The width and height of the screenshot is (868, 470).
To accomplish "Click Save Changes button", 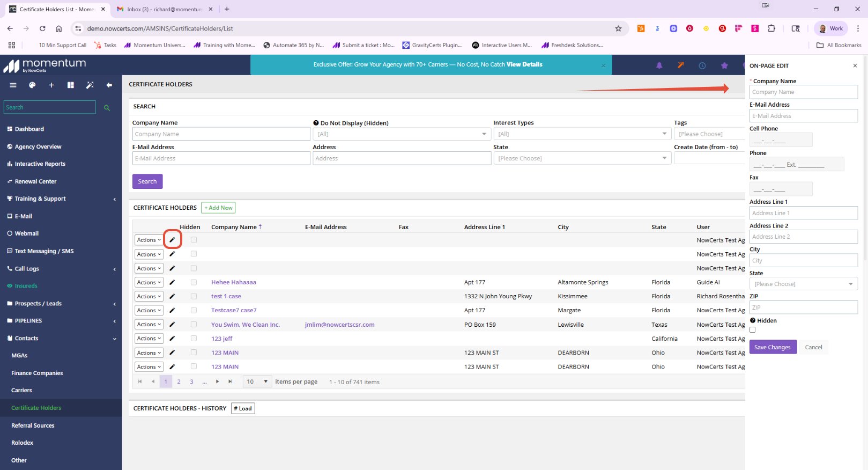I will pos(773,347).
